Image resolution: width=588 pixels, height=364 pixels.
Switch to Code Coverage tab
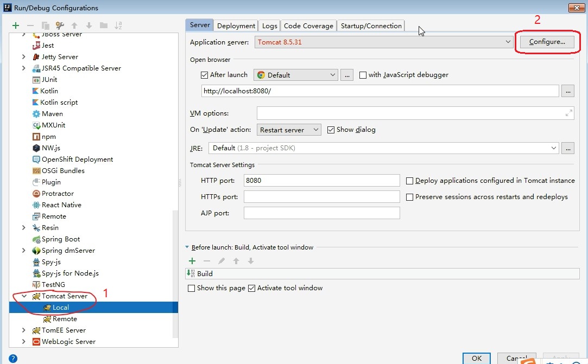(308, 26)
